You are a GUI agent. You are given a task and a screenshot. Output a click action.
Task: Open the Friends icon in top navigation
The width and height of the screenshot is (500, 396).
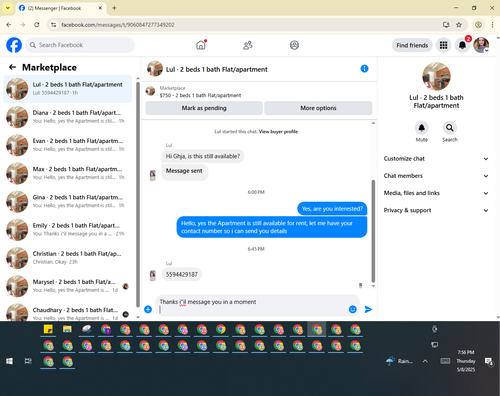(x=248, y=45)
